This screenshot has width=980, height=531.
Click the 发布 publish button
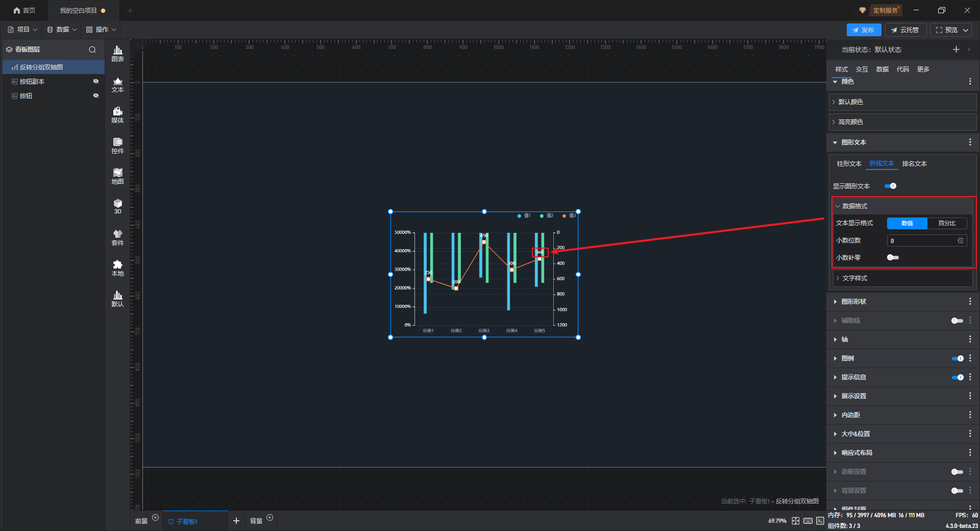coord(864,30)
